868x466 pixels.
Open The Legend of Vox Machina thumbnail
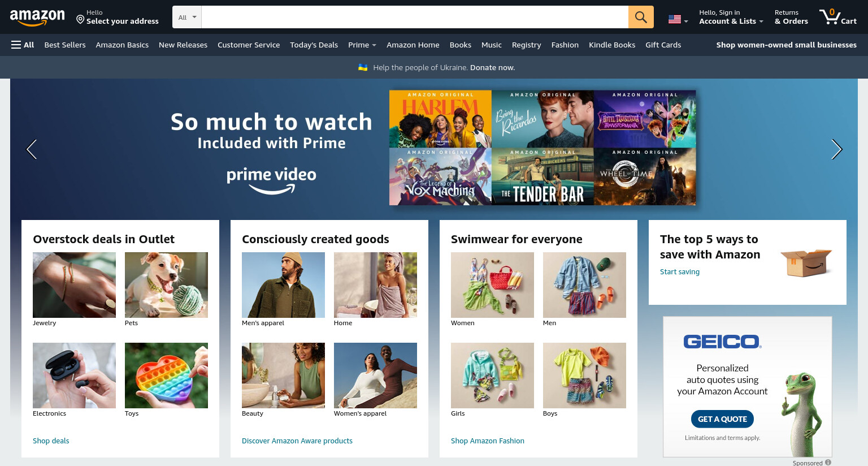(x=440, y=176)
